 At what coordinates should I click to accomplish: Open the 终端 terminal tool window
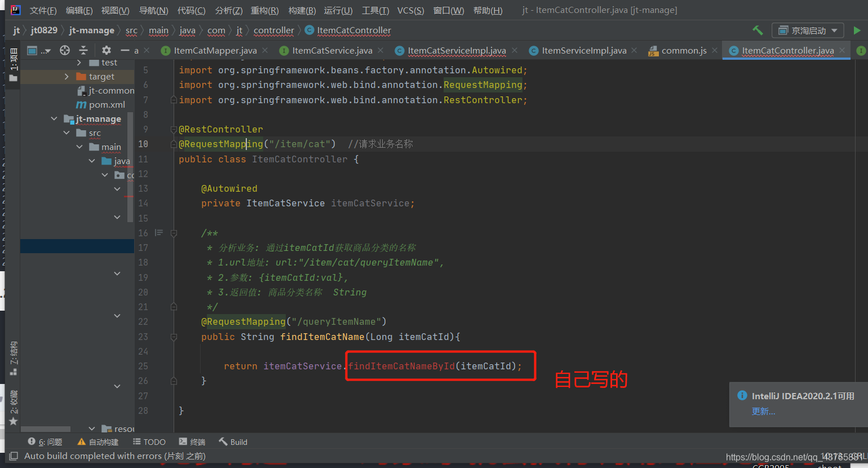tap(192, 442)
